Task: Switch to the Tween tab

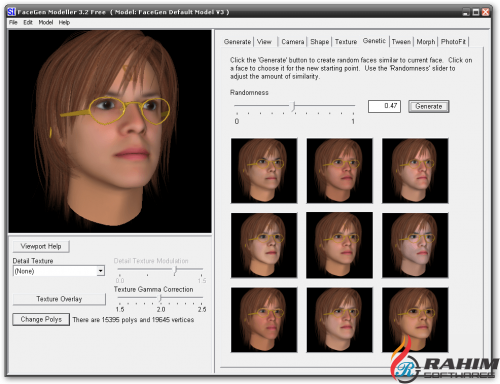Action: point(401,42)
